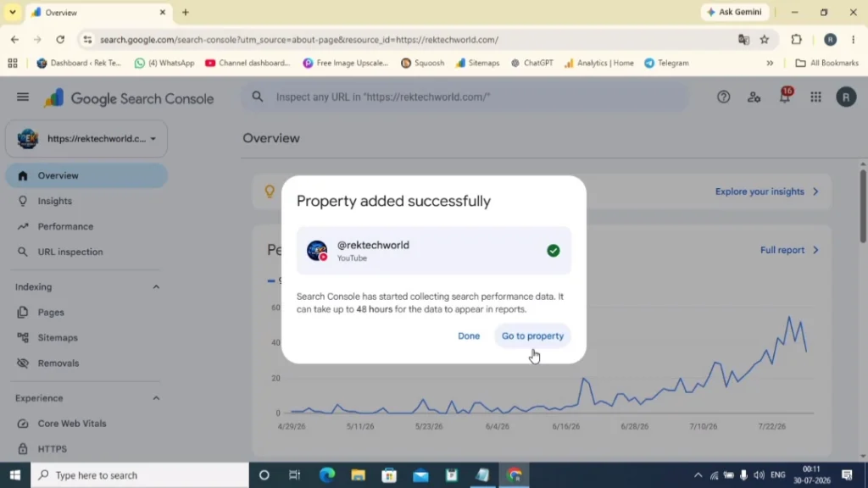
Task: Click the Done button in the dialog
Action: [468, 335]
